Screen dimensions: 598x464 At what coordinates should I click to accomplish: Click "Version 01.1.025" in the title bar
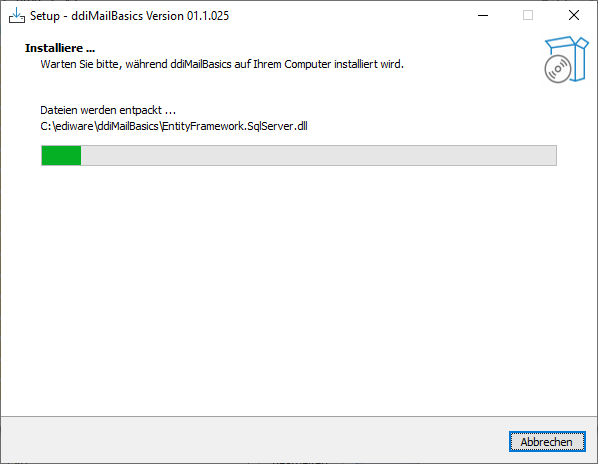click(188, 16)
